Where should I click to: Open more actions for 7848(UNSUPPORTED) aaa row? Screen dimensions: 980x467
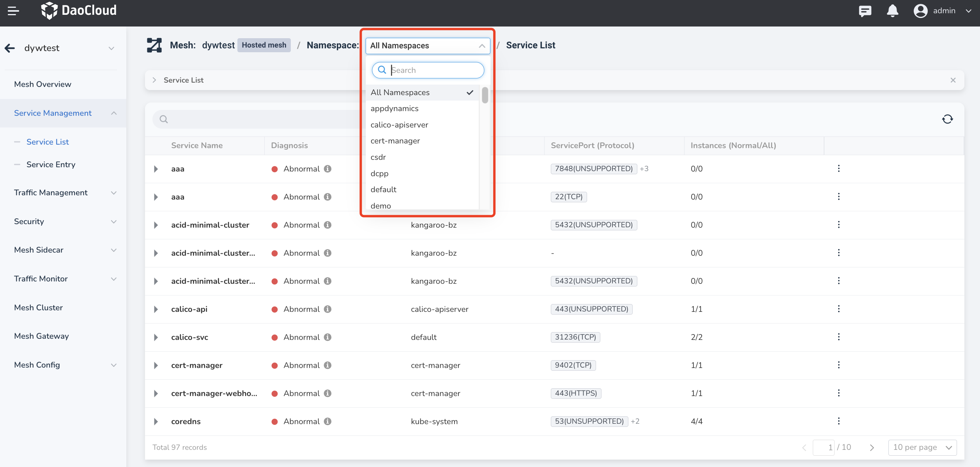click(x=839, y=169)
